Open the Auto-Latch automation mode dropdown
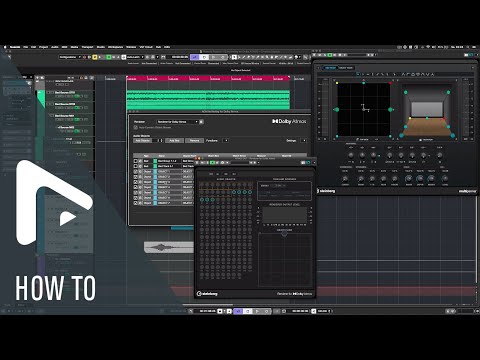The image size is (480, 360). (135, 57)
